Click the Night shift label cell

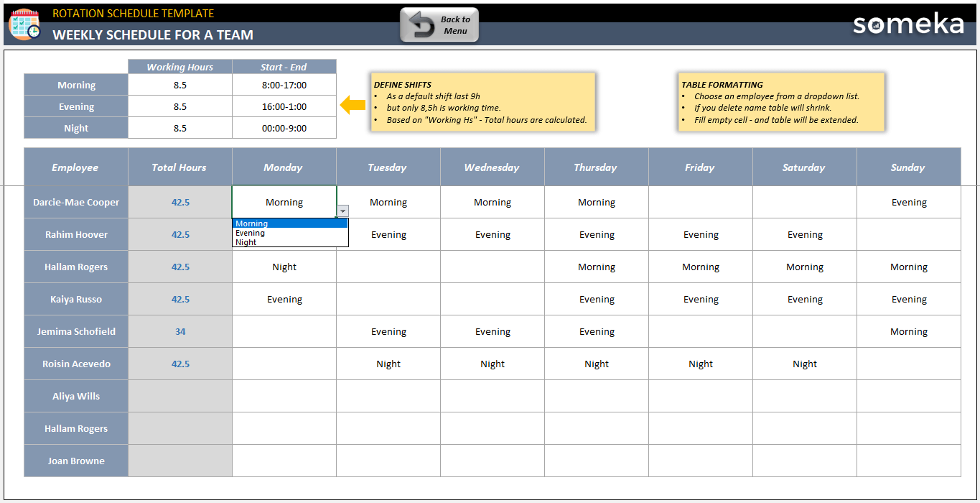click(x=76, y=128)
